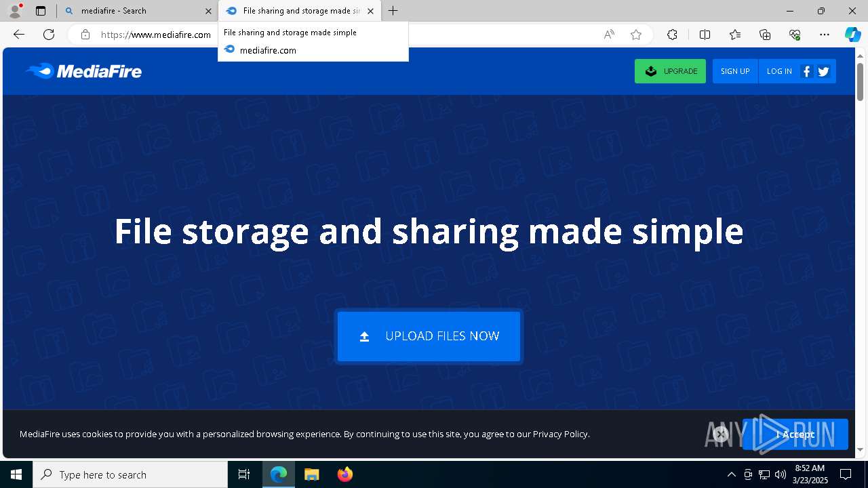Image resolution: width=868 pixels, height=488 pixels.
Task: Open Task View on taskbar
Action: (244, 474)
